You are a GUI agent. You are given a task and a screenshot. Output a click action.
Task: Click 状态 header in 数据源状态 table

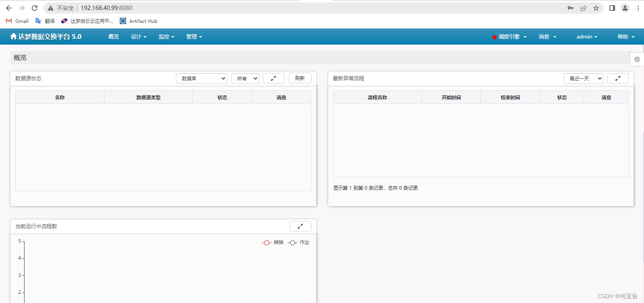pyautogui.click(x=222, y=97)
